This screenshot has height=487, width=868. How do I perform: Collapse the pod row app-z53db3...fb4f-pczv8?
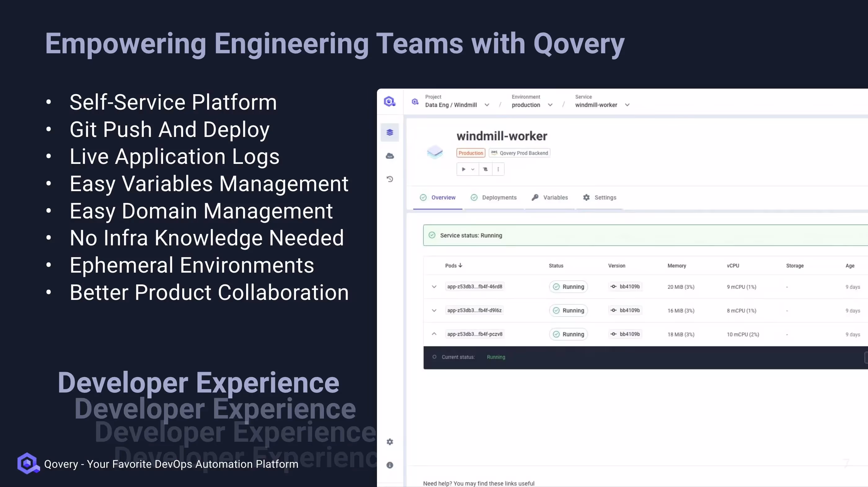pos(434,334)
